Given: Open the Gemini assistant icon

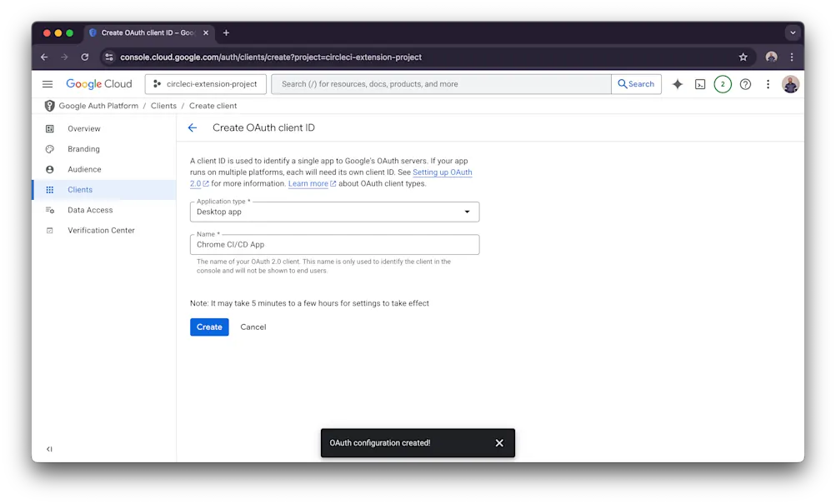Looking at the screenshot, I should click(x=677, y=84).
